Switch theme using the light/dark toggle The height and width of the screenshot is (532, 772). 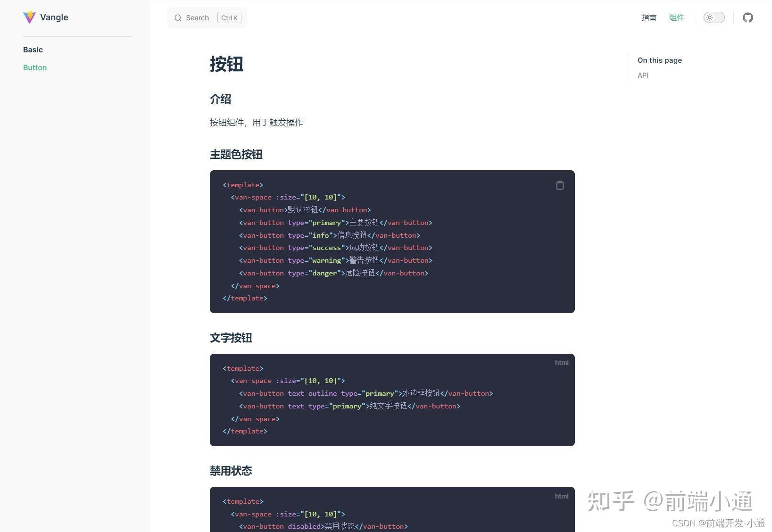[x=714, y=17]
